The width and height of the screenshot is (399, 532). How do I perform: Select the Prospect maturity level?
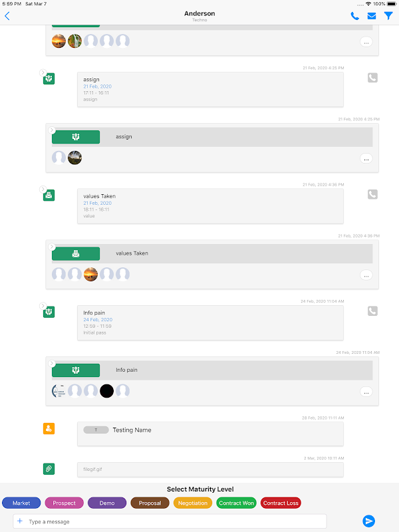pyautogui.click(x=65, y=503)
